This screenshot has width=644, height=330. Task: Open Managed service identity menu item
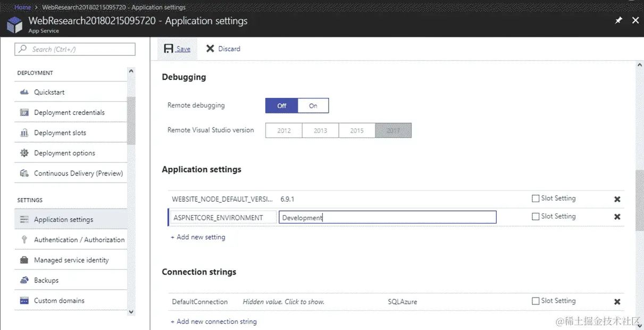[71, 260]
